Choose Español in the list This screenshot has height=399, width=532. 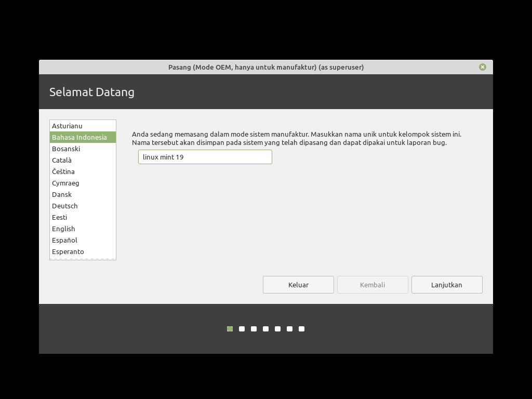click(83, 240)
